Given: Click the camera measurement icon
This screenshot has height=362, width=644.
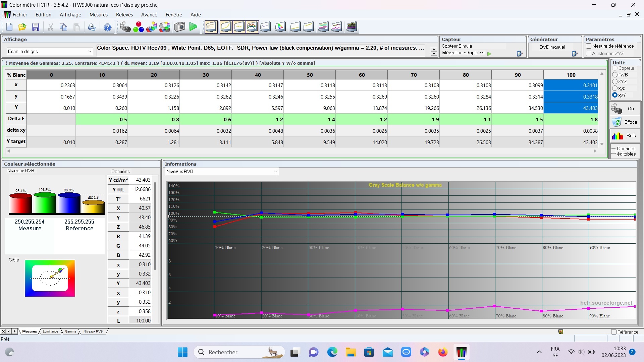Looking at the screenshot, I should (180, 27).
